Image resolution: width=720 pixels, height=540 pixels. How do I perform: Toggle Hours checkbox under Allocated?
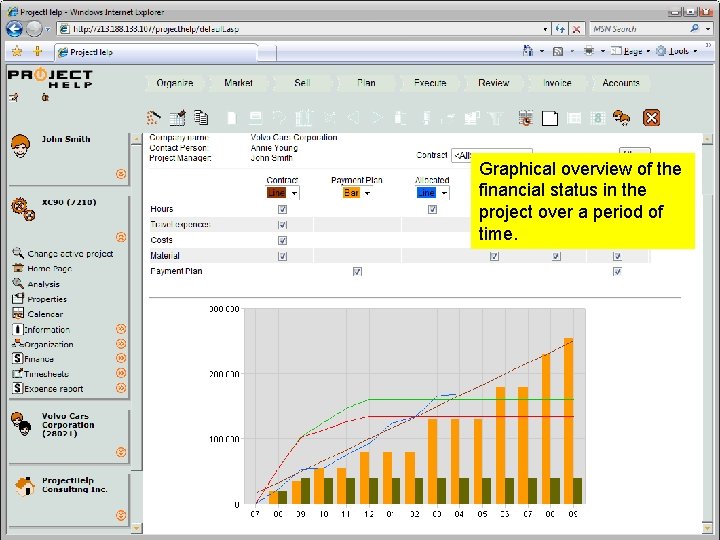point(432,209)
